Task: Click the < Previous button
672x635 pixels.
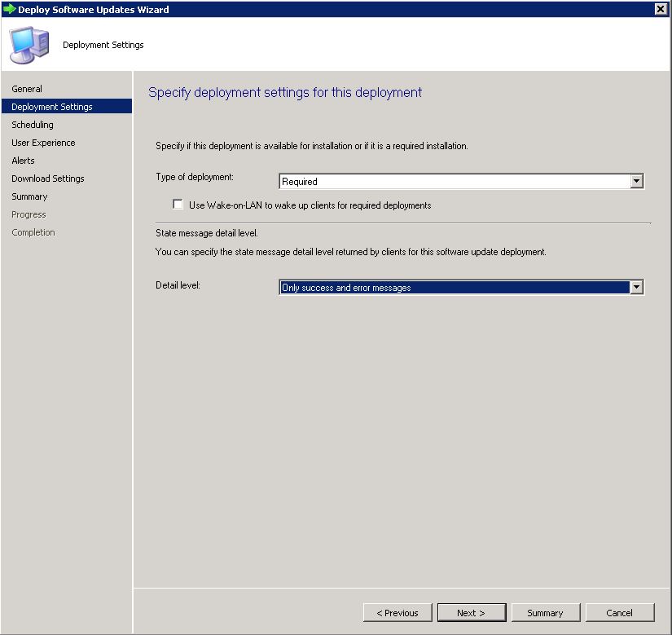Action: [397, 613]
